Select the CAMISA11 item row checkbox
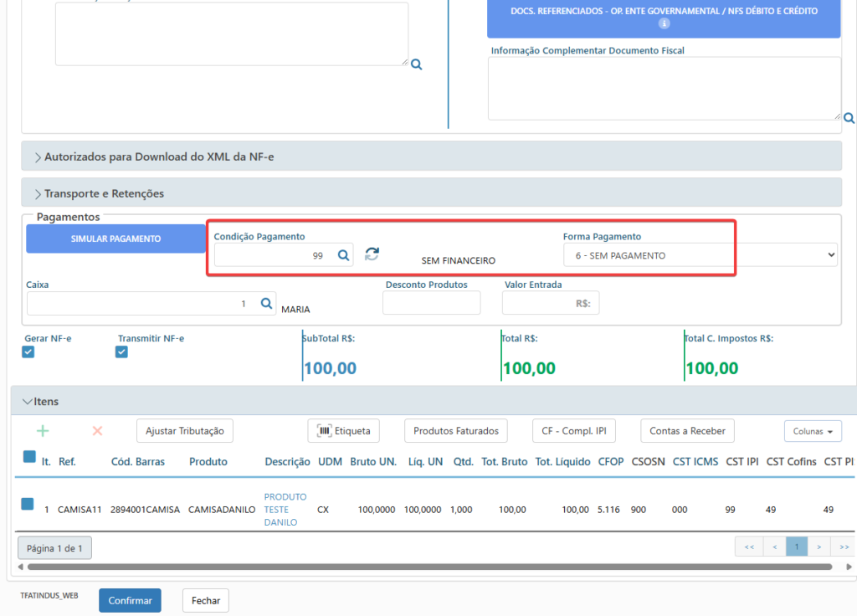Screen dimensions: 857x616 tap(28, 503)
